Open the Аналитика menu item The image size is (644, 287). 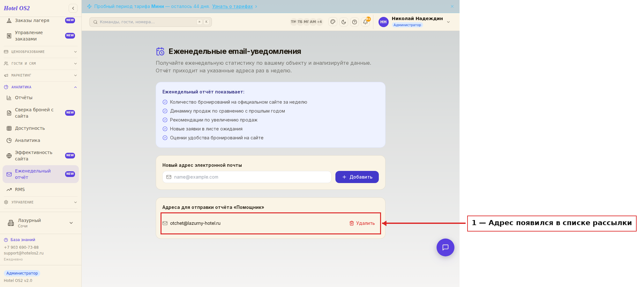[x=41, y=140]
